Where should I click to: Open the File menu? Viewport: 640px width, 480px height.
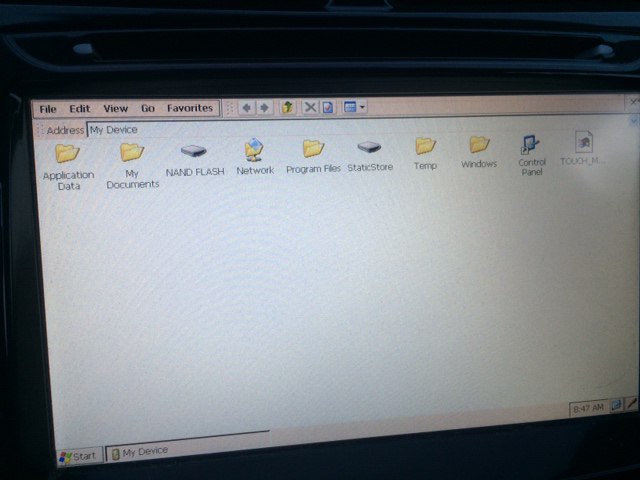point(48,109)
